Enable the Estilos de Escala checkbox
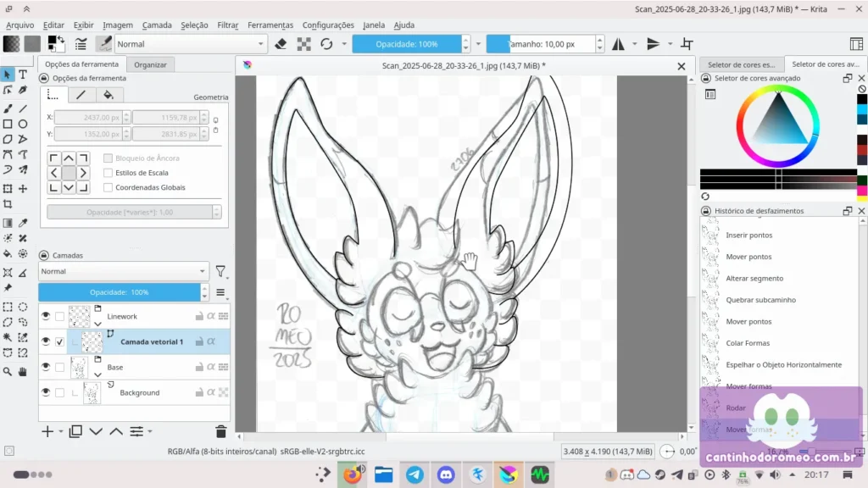 pos(108,173)
